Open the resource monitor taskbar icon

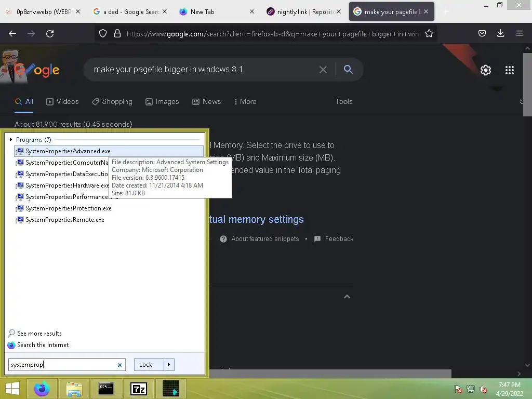(x=170, y=389)
